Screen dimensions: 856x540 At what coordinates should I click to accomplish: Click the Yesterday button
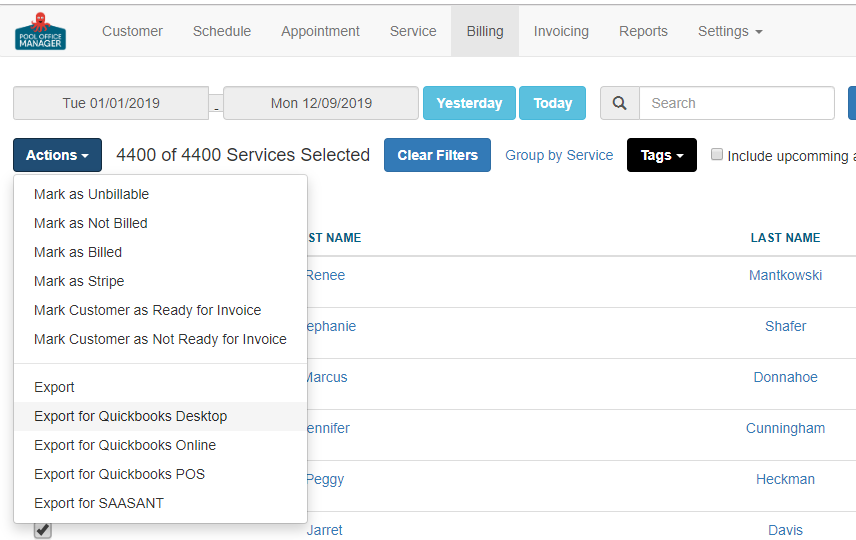coord(469,103)
